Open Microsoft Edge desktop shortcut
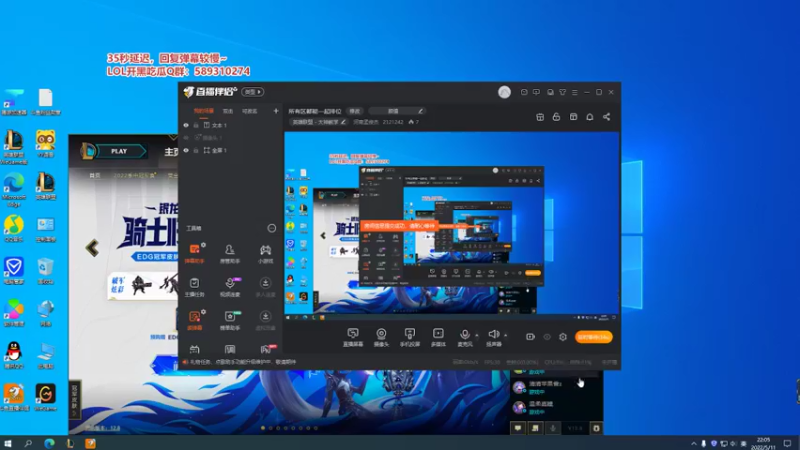The height and width of the screenshot is (450, 800). pyautogui.click(x=14, y=189)
